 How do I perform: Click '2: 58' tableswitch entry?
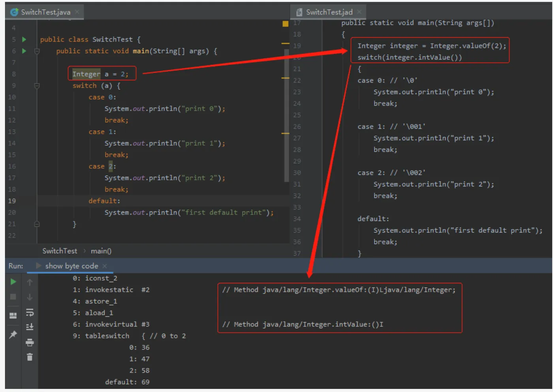pos(139,371)
